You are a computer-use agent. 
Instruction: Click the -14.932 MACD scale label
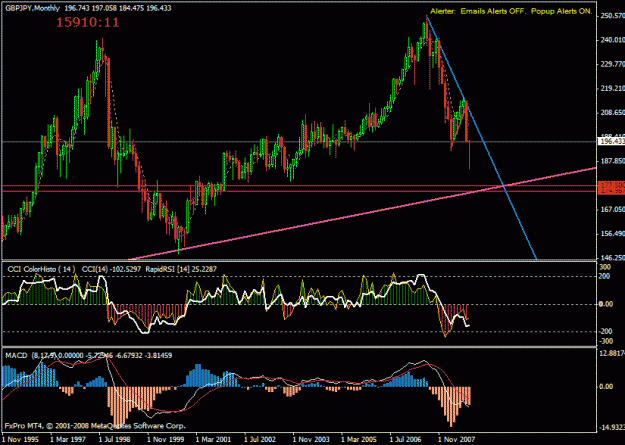pyautogui.click(x=612, y=428)
